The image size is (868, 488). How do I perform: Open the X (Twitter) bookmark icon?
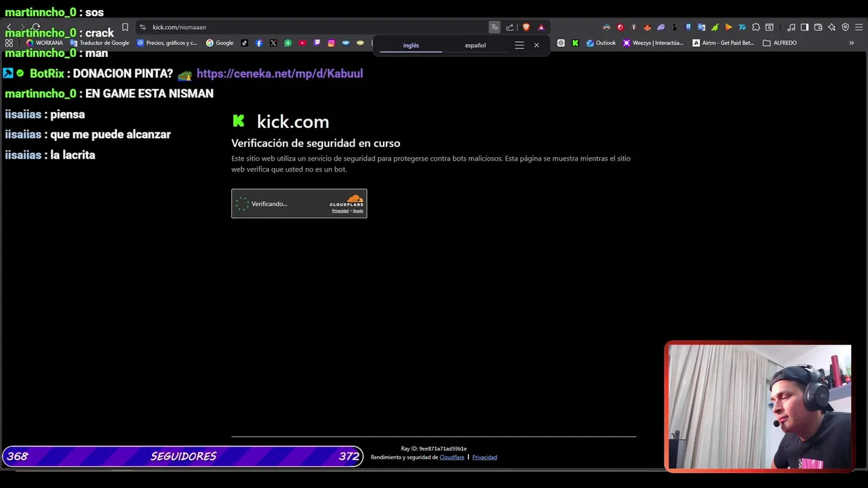pyautogui.click(x=273, y=43)
